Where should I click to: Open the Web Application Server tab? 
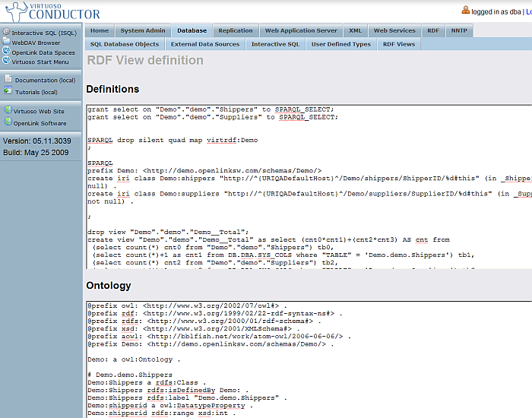click(301, 30)
